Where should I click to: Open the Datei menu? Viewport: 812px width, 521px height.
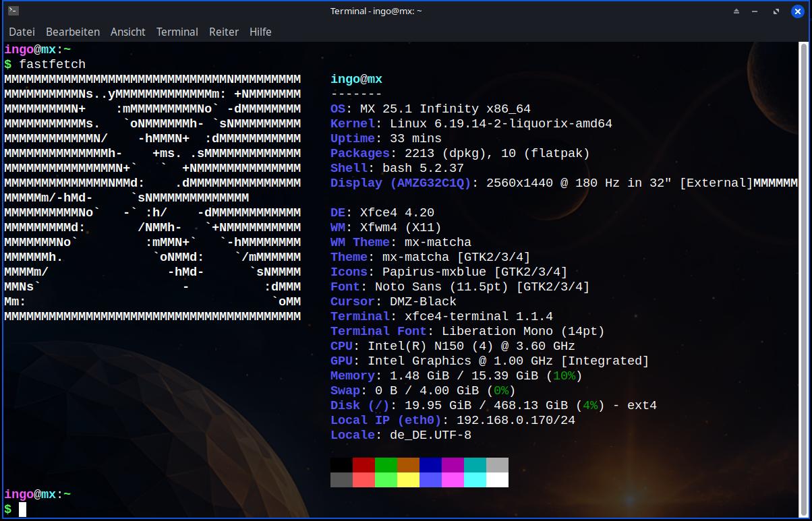(x=22, y=32)
